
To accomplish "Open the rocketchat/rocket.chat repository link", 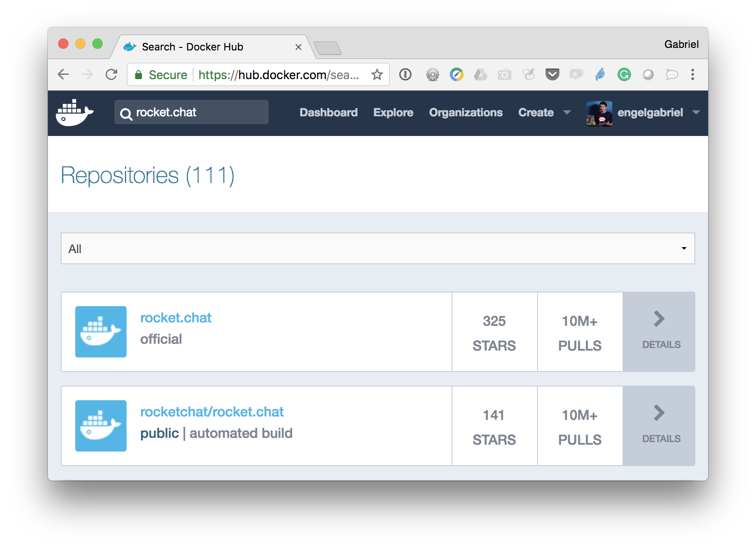I will pos(212,412).
